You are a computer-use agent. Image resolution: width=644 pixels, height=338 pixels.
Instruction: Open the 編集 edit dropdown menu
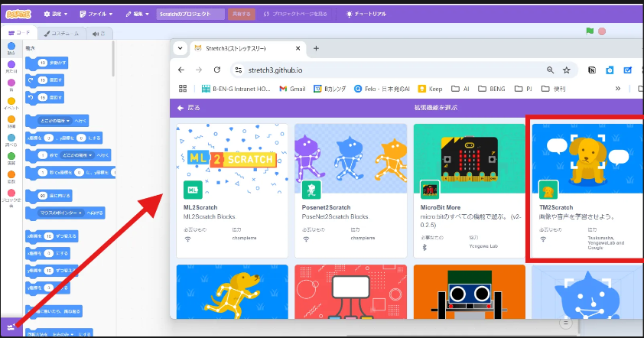138,14
